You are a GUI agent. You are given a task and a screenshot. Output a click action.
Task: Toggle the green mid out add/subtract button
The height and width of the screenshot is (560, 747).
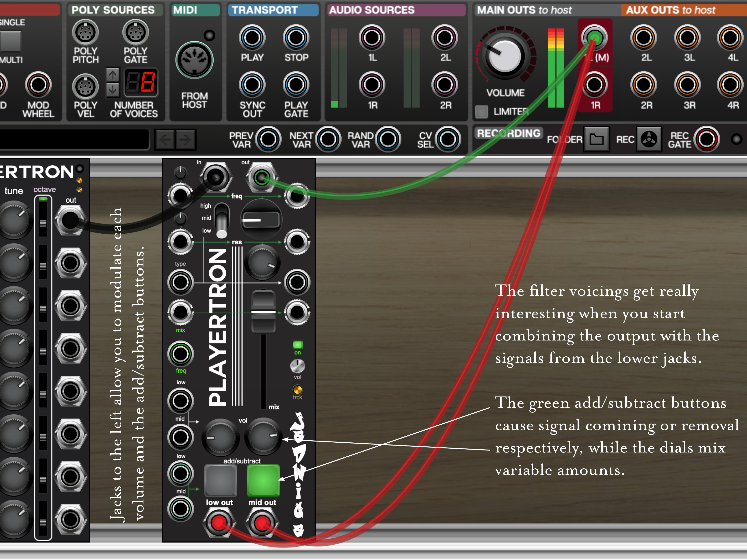(263, 480)
